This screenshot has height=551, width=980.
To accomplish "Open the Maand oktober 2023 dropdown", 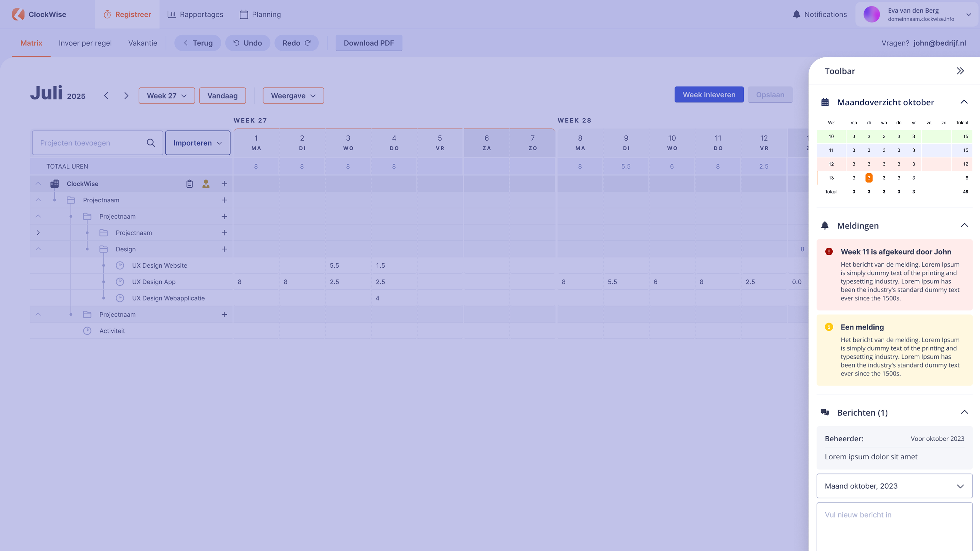I will pyautogui.click(x=894, y=486).
